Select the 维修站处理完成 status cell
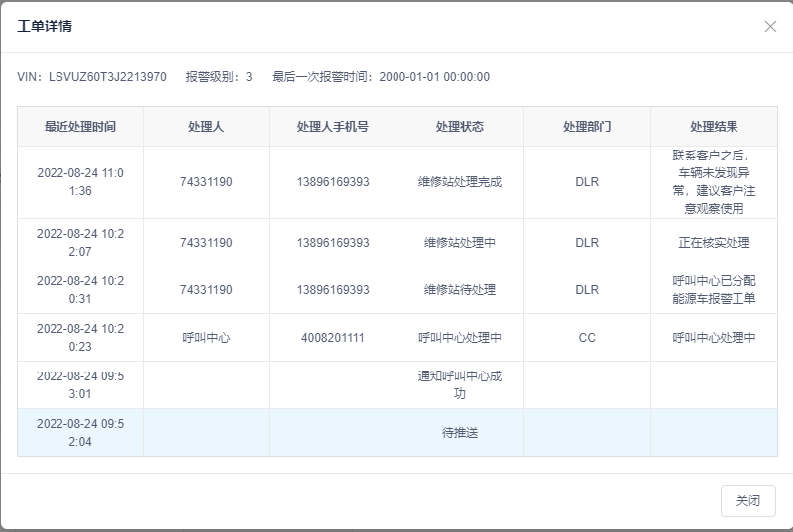Screen dimensions: 793x532 (x=460, y=182)
